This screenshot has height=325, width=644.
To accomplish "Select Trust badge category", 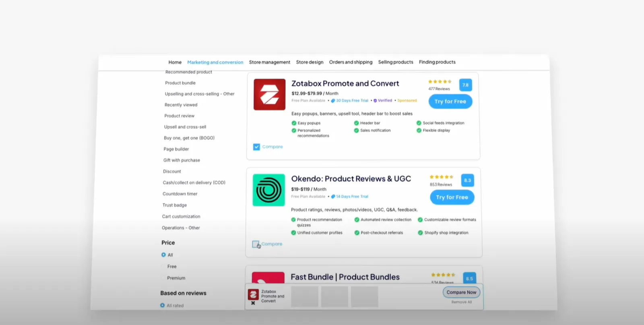I will (175, 205).
